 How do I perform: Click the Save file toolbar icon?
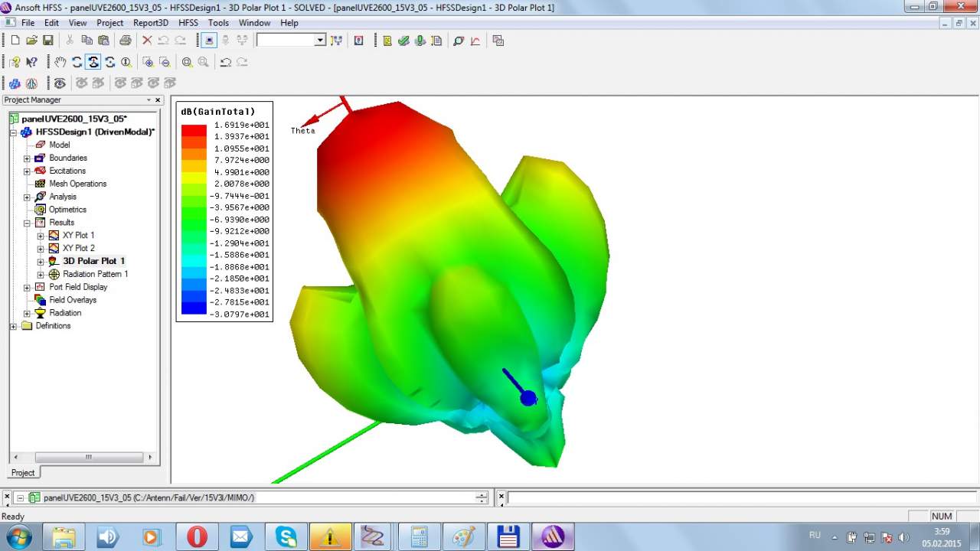pyautogui.click(x=47, y=40)
